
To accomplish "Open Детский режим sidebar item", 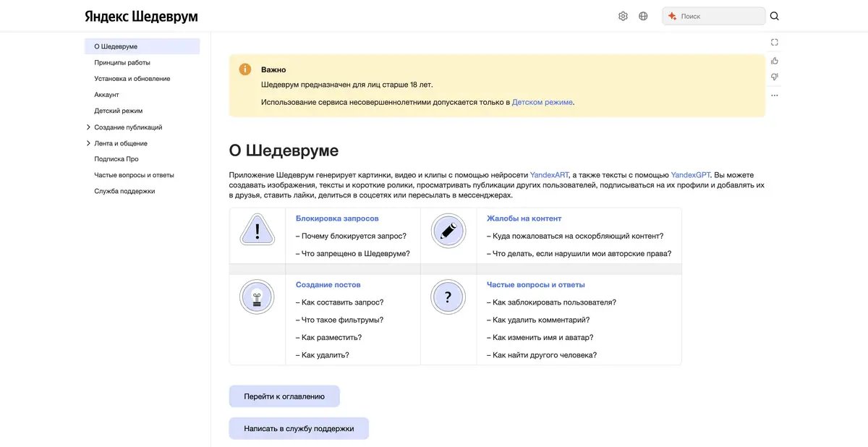I will (119, 111).
